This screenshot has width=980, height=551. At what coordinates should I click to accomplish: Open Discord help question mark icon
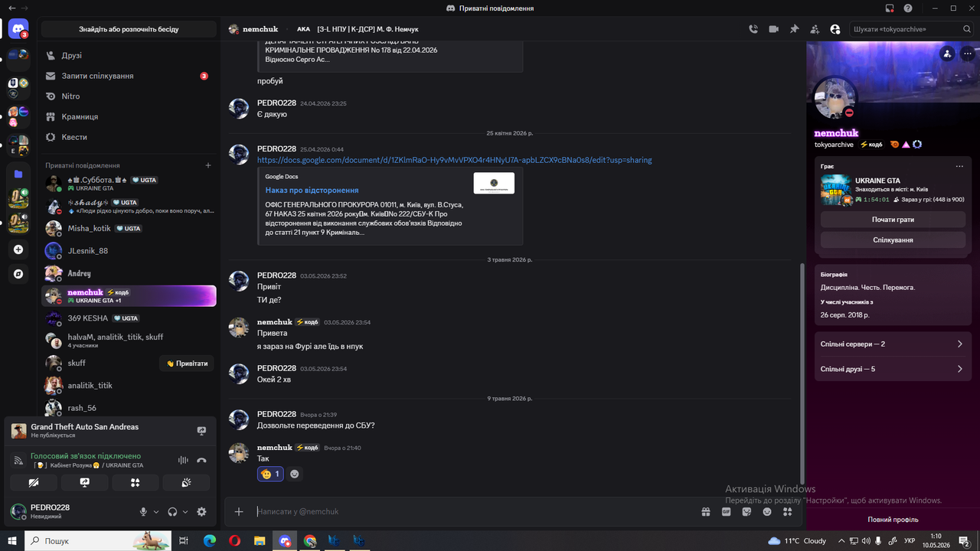click(x=908, y=8)
